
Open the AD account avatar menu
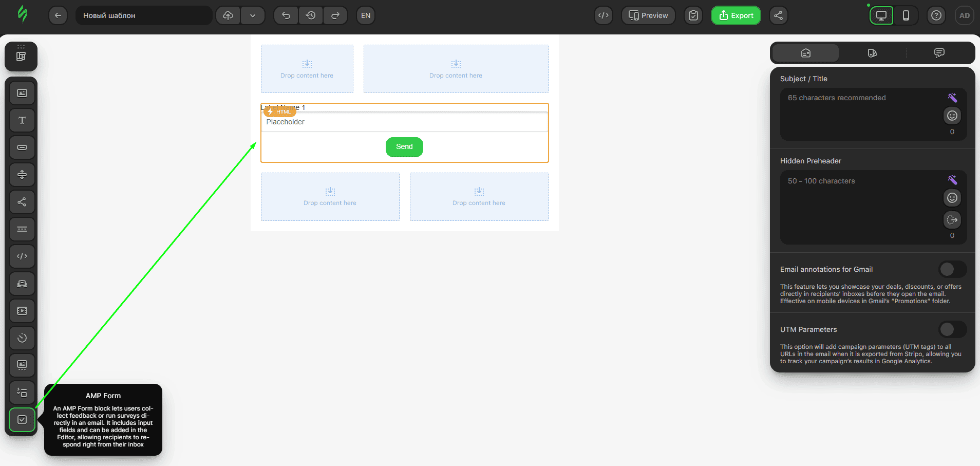click(965, 15)
